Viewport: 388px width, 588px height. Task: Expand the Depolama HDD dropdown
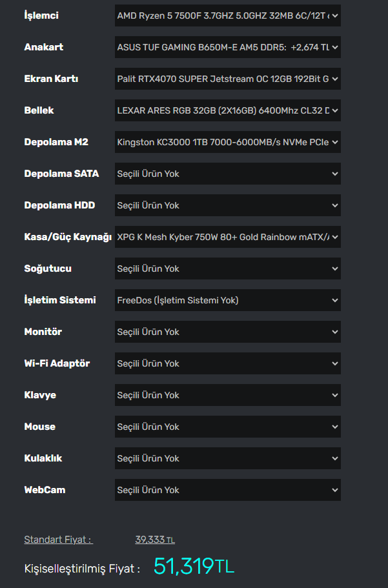coord(227,205)
